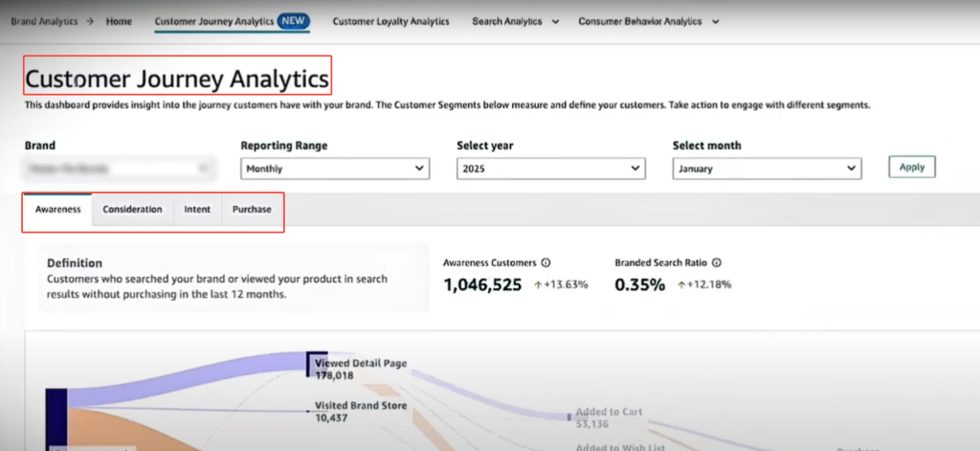Click the Visited Brand Store flow label

click(x=361, y=406)
